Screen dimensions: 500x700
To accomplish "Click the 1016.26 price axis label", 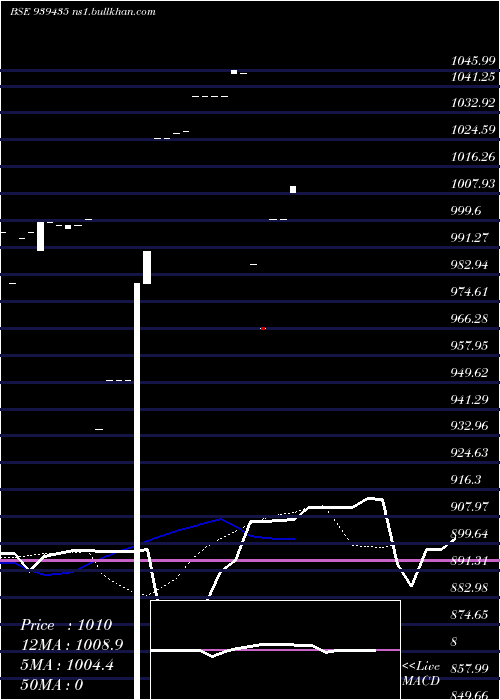I will tap(473, 157).
